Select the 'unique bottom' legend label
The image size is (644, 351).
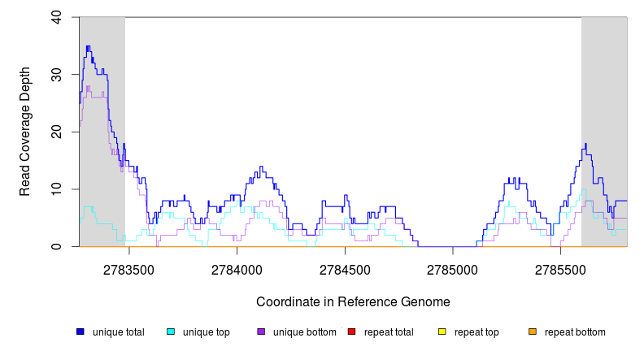[x=303, y=332]
